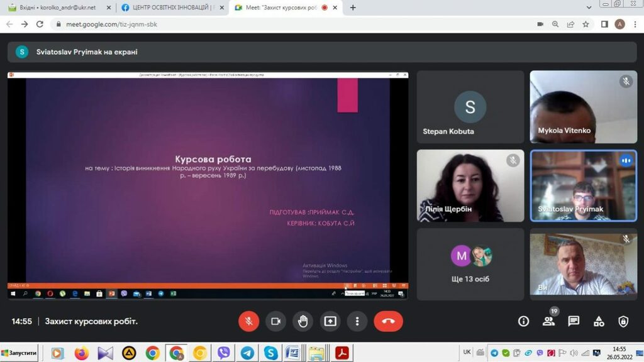Show the participants list with 19 people
The height and width of the screenshot is (362, 644).
point(548,321)
